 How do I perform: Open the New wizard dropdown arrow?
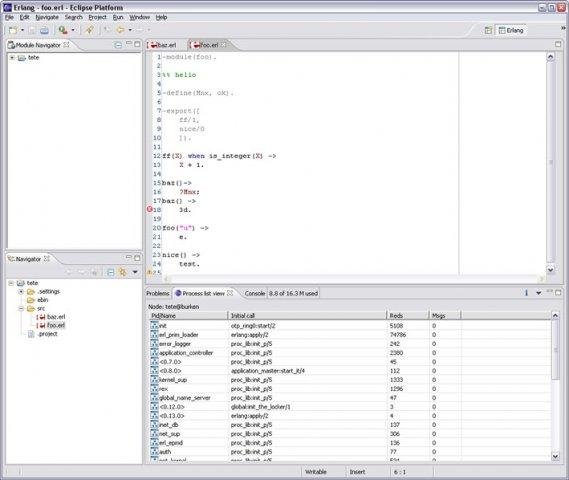point(22,30)
